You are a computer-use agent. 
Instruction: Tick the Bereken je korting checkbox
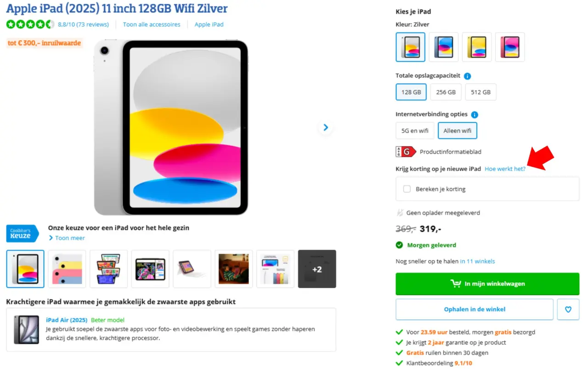pyautogui.click(x=407, y=189)
